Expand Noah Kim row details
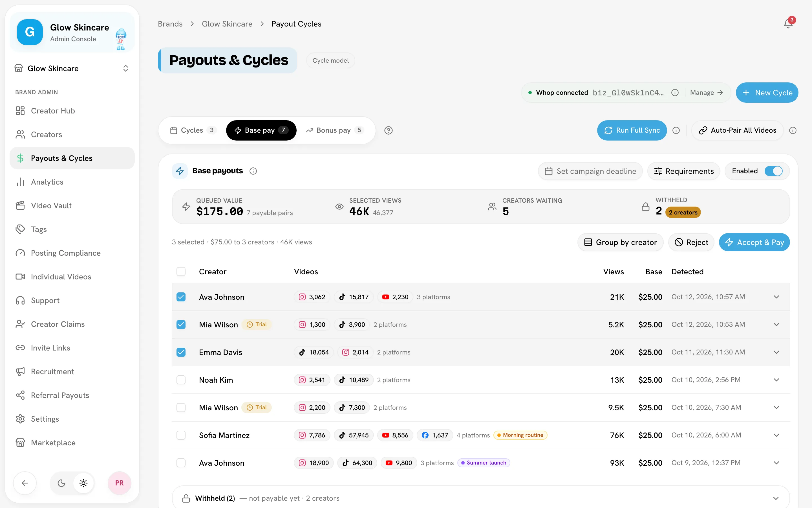The image size is (812, 508). pyautogui.click(x=776, y=380)
